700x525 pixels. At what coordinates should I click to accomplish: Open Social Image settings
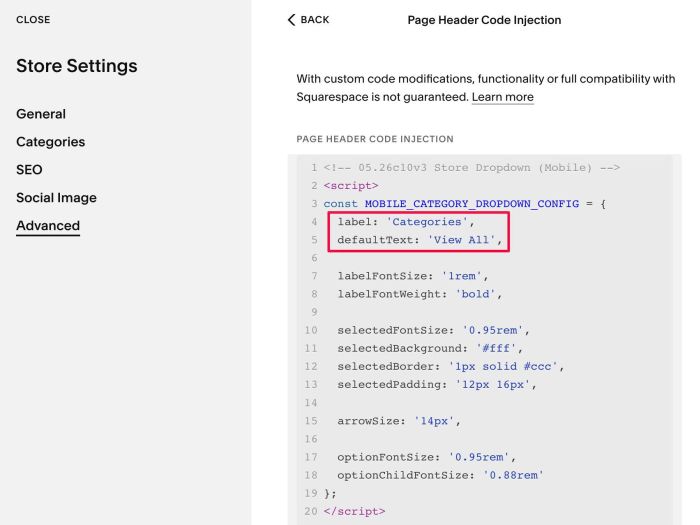click(56, 197)
